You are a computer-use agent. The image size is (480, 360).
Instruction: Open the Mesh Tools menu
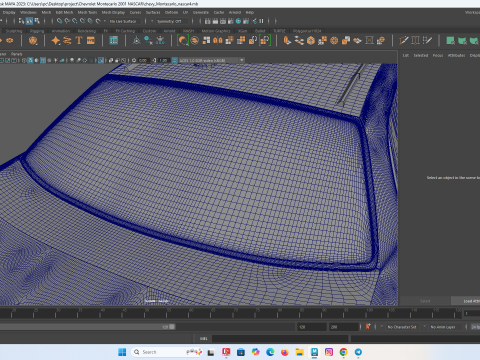pos(87,12)
